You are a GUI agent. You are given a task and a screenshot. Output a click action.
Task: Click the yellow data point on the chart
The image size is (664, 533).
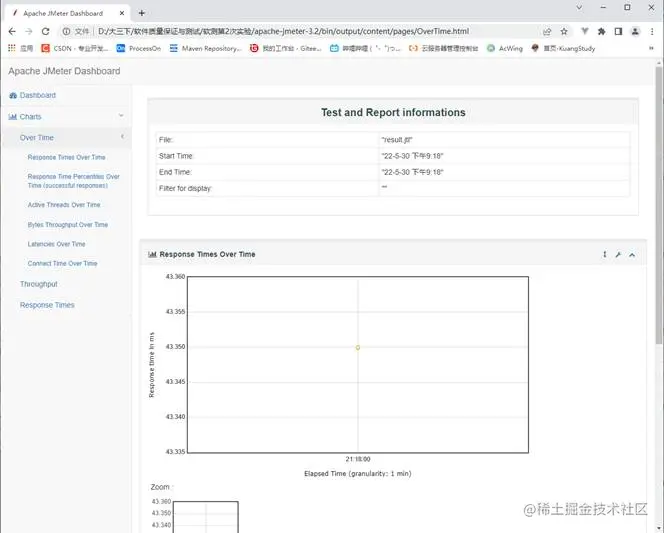click(x=358, y=348)
